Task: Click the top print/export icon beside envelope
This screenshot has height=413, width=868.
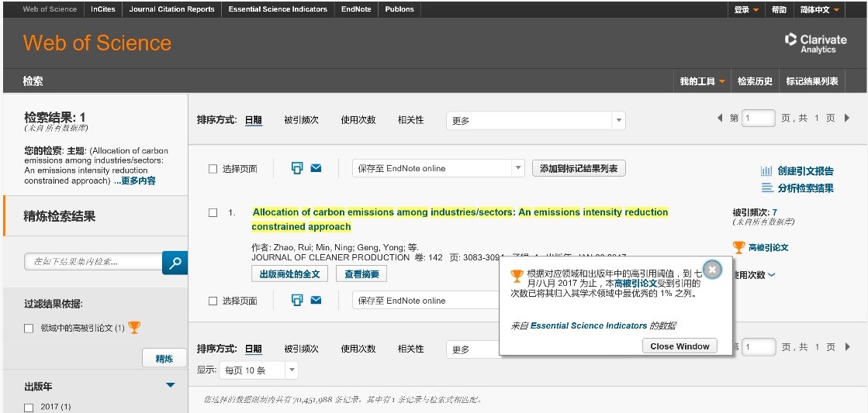Action: (x=296, y=168)
